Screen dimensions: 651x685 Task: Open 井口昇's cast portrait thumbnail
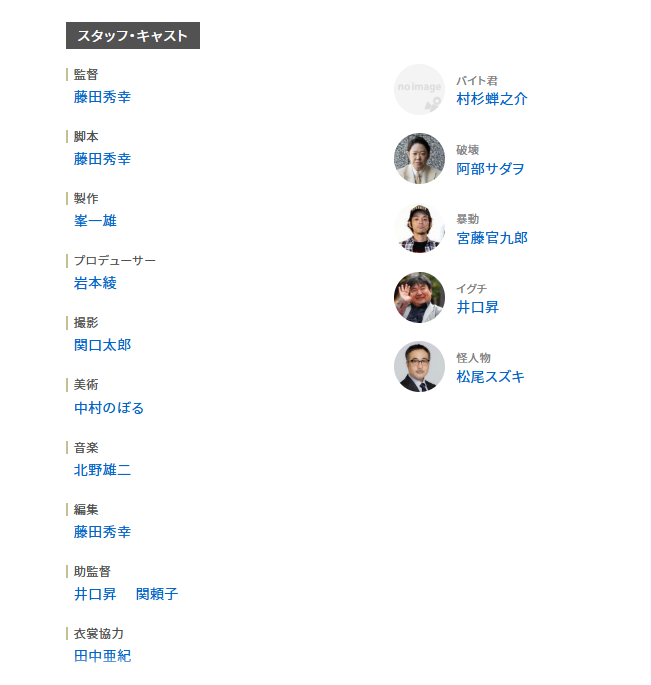coord(419,297)
